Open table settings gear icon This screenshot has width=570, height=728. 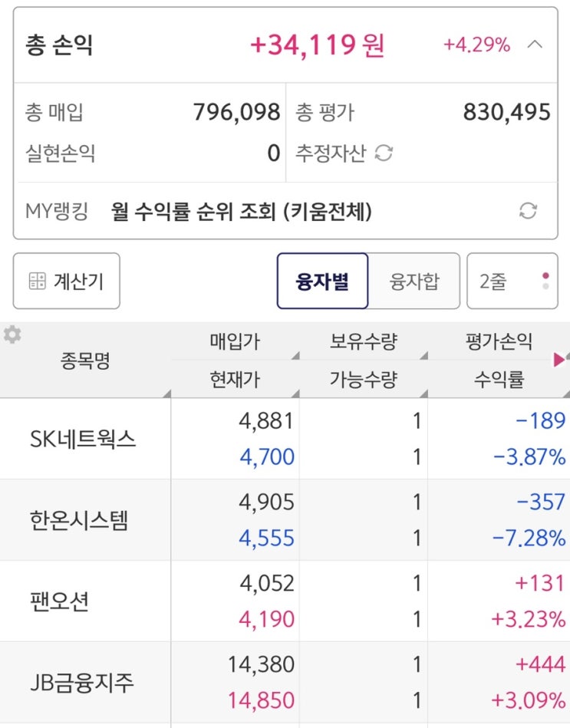click(12, 335)
